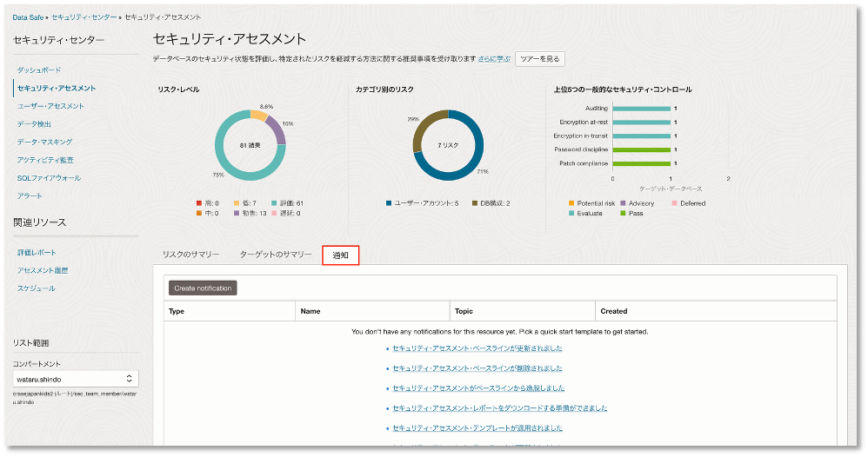Viewport: 868px width, 457px height.
Task: Click the ツアーを見る button
Action: click(540, 58)
